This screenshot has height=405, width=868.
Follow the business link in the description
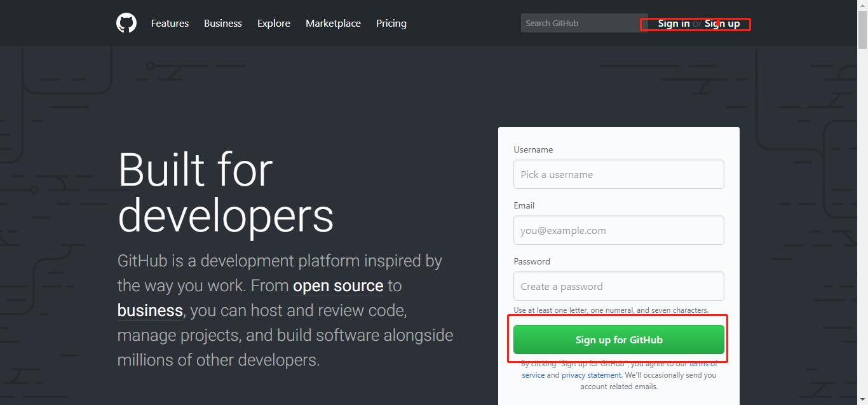151,311
